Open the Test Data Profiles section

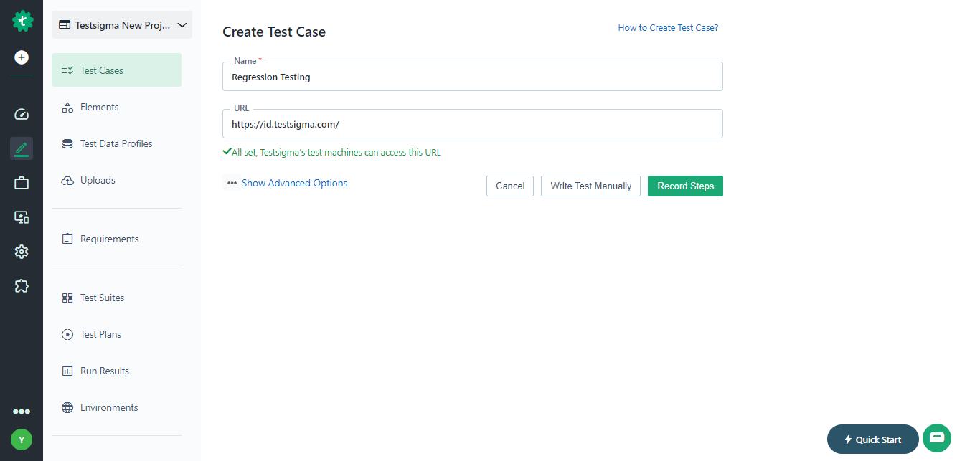click(116, 143)
